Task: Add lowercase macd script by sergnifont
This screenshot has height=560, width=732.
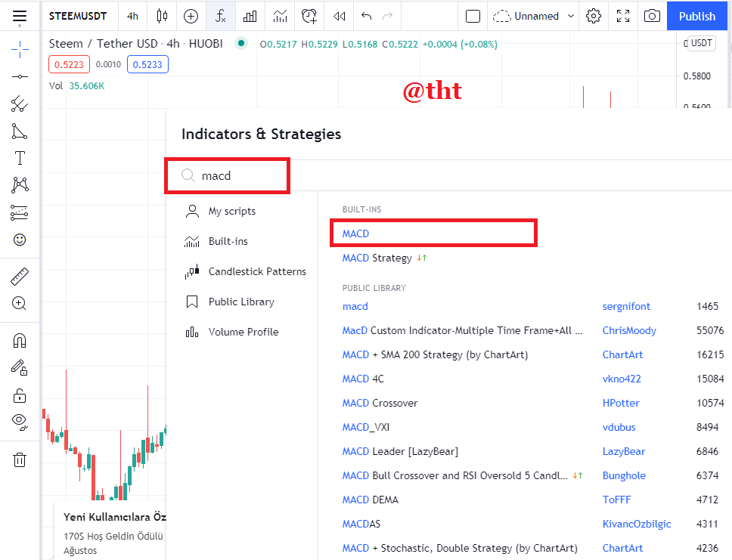Action: coord(355,307)
